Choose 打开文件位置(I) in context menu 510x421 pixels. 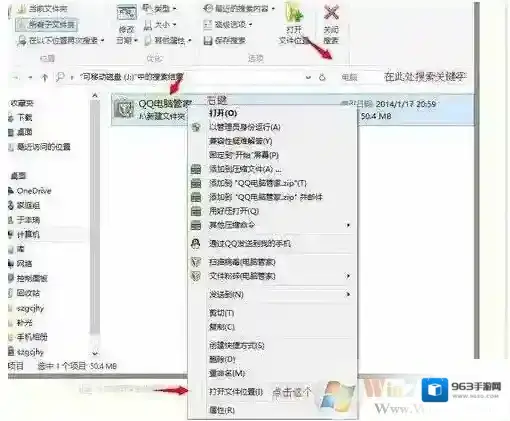(x=236, y=392)
